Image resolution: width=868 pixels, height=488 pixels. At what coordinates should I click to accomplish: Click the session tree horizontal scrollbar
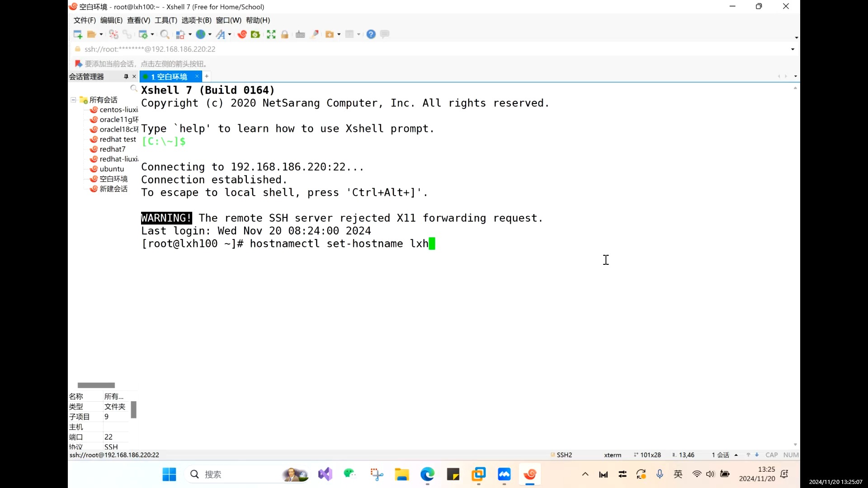point(96,385)
